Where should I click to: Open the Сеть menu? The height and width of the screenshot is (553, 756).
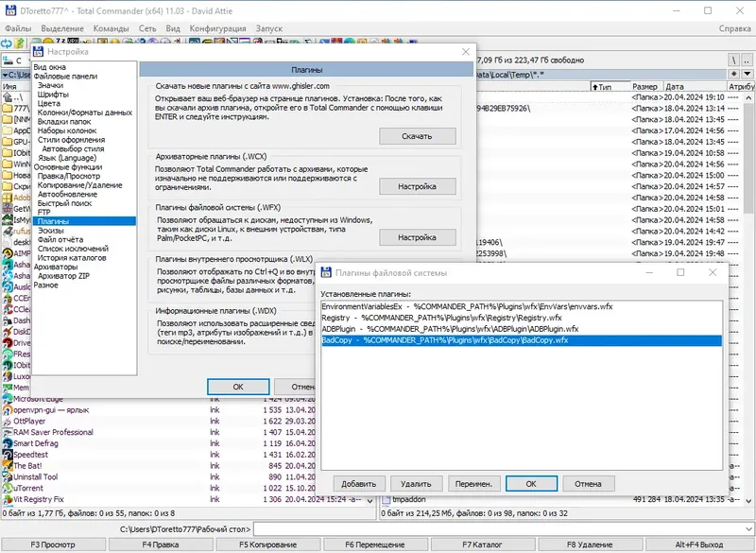147,28
